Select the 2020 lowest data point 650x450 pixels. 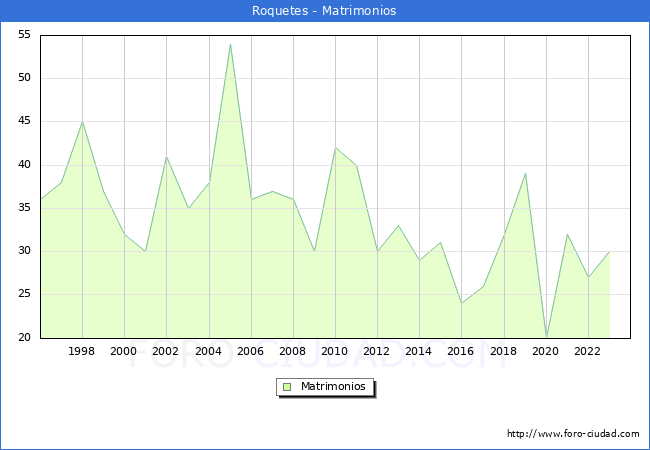[x=546, y=337]
